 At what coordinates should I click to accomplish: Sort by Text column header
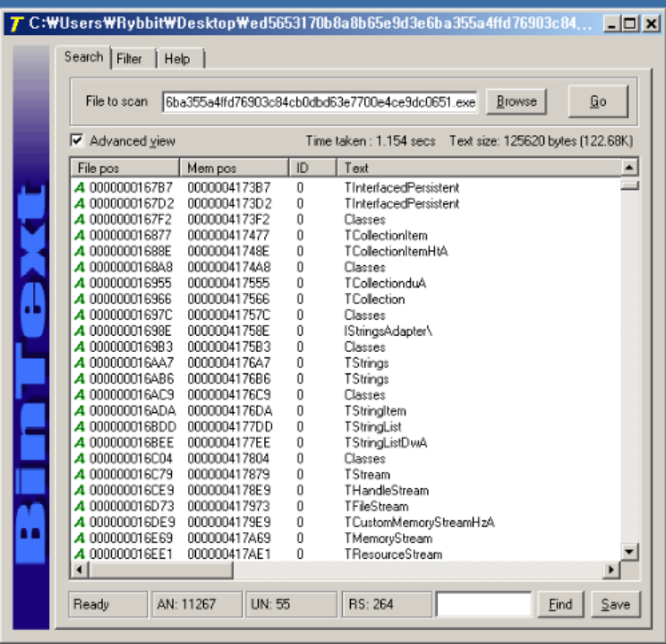[479, 167]
